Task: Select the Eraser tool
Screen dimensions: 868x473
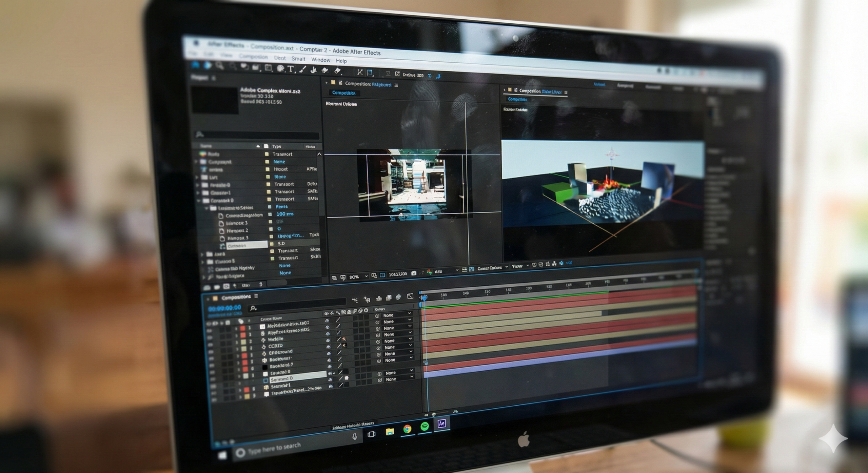Action: 337,70
